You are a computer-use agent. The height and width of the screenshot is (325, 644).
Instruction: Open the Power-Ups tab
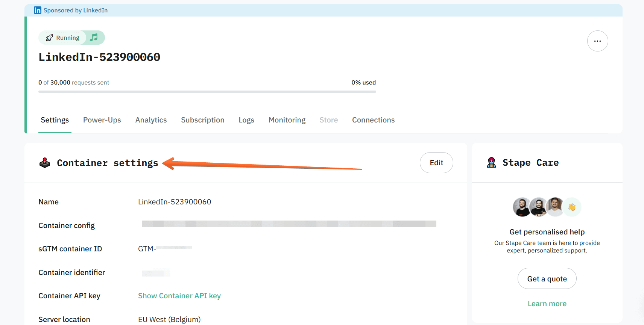coord(102,120)
